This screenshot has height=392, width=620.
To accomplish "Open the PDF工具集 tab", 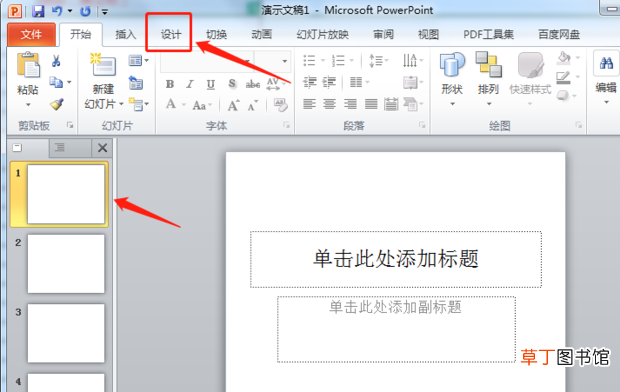I will [488, 34].
